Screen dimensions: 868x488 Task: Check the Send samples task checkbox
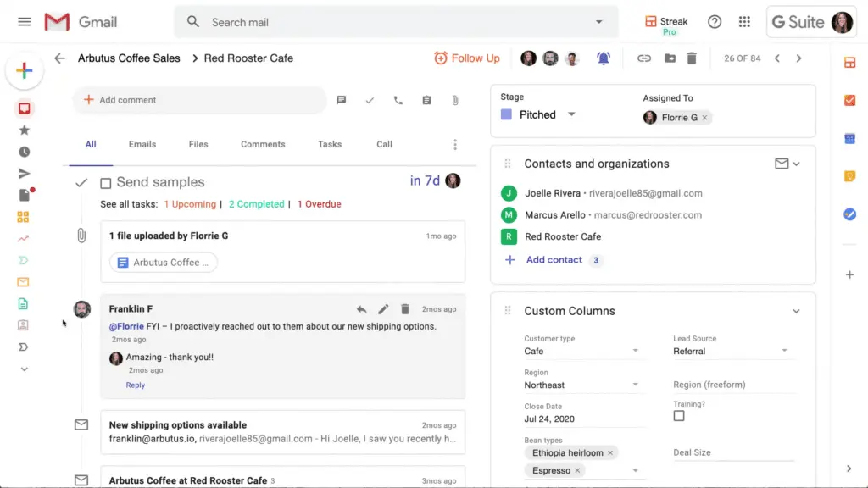106,183
